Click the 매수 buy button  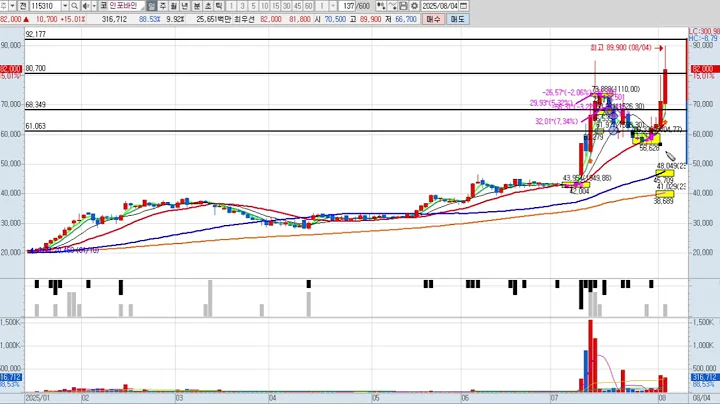[433, 19]
